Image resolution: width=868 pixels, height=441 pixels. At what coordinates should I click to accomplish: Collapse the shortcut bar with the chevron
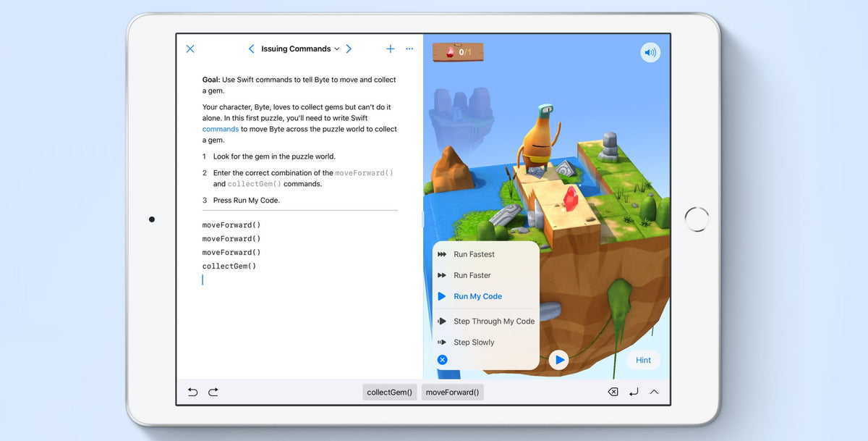(x=654, y=392)
